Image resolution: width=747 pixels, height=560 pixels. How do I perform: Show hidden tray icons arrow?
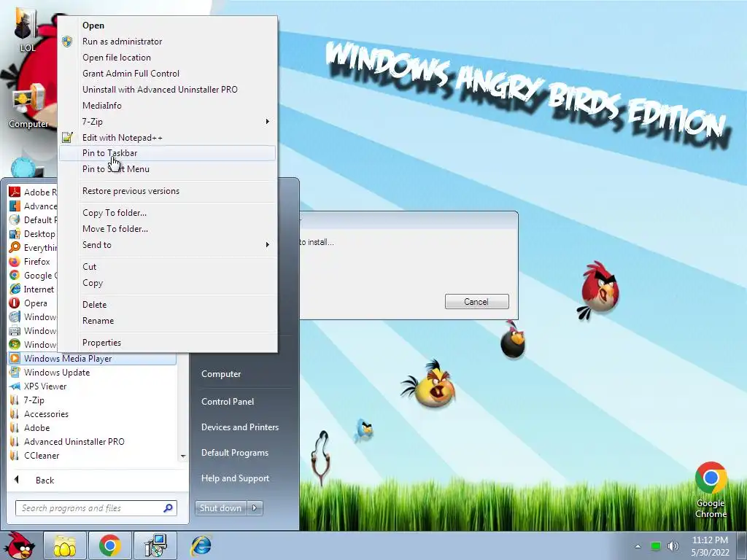(x=638, y=547)
